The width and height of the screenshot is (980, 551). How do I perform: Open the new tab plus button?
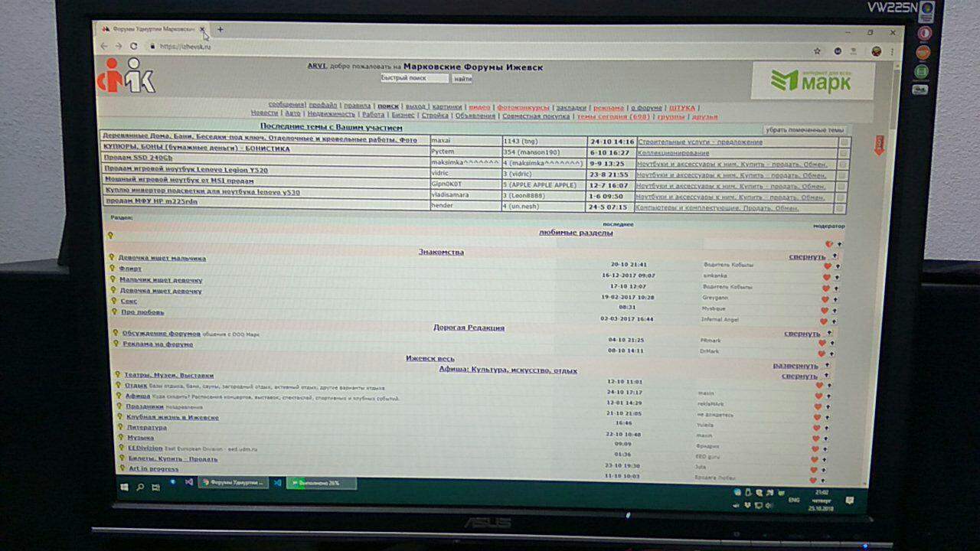(220, 30)
